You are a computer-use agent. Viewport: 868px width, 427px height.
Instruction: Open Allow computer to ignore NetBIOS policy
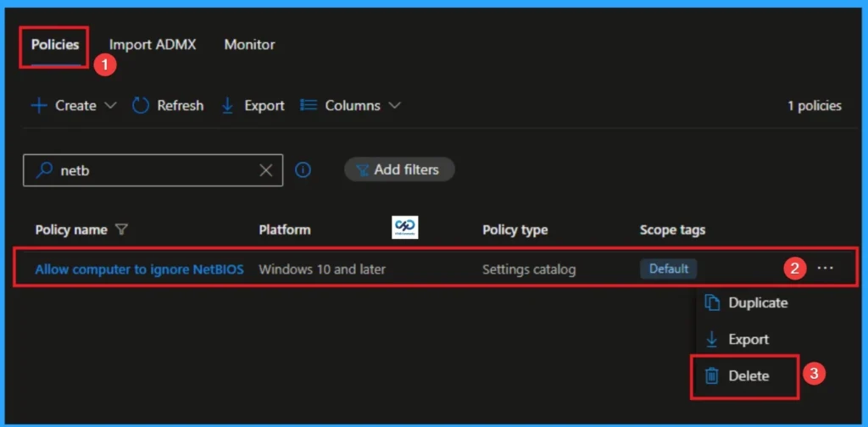coord(140,269)
